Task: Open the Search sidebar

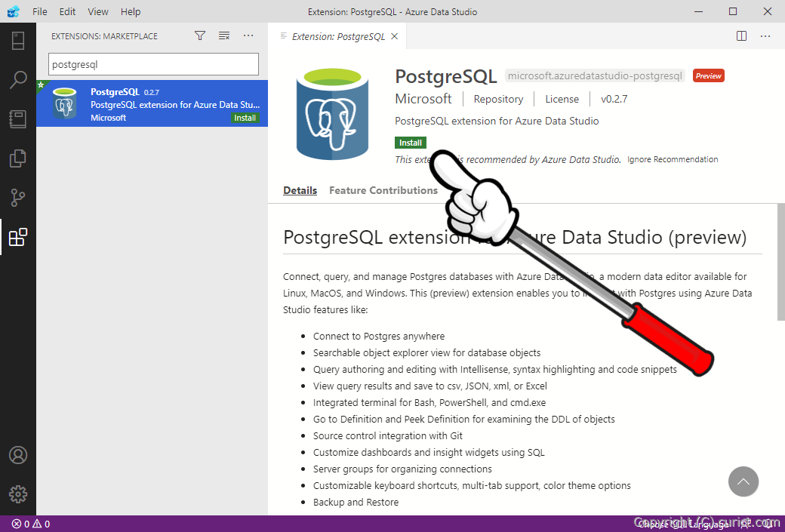Action: pos(18,79)
